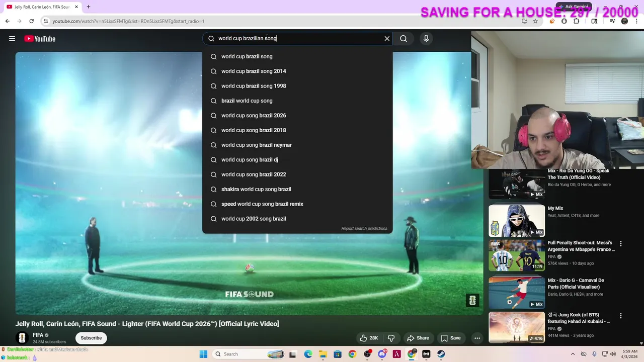Focus the YouTube search text field
Screen dimensions: 644x362
[297, 39]
